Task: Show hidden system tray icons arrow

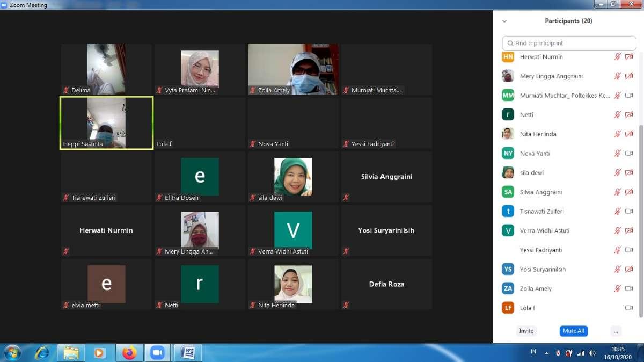Action: [x=547, y=353]
